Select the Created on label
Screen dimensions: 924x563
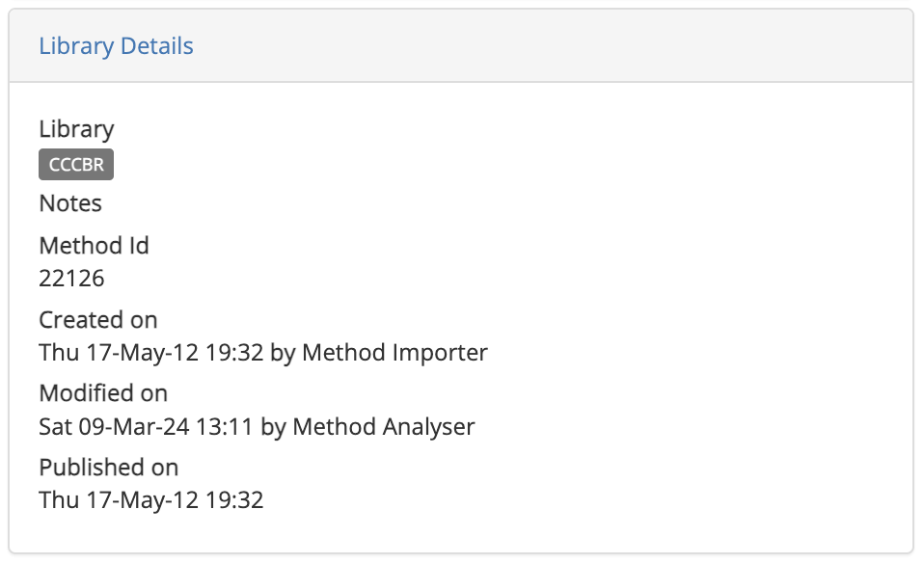pyautogui.click(x=97, y=320)
